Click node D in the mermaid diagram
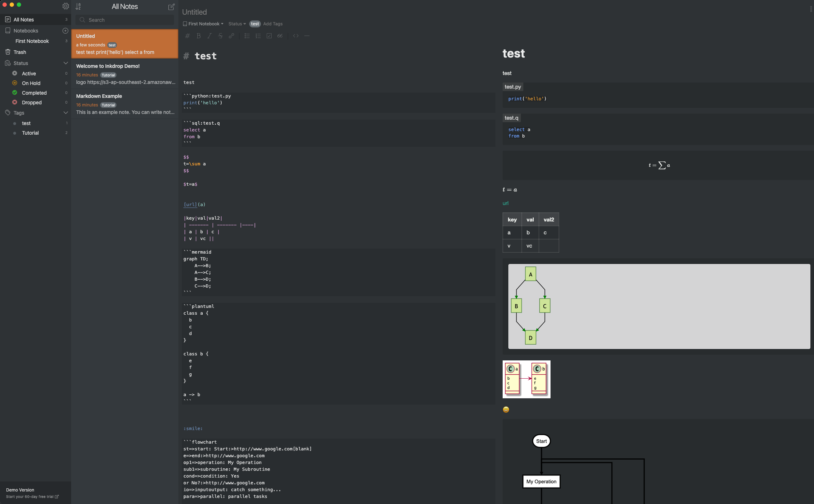This screenshot has width=814, height=504. coord(531,338)
